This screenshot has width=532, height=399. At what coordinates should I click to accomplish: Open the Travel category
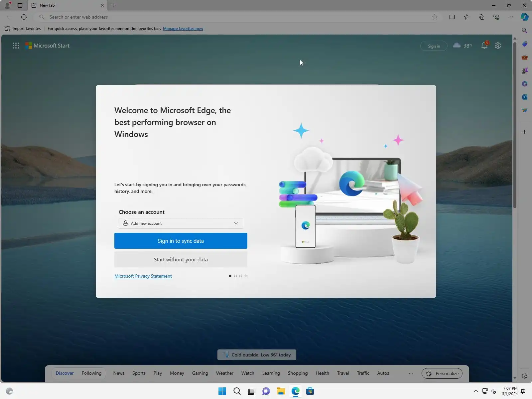click(343, 373)
